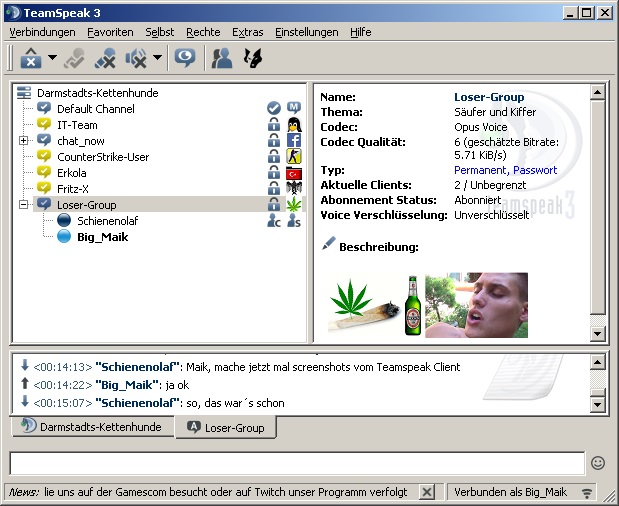Toggle the speaker mute toolbar icon
The height and width of the screenshot is (506, 619).
(136, 58)
